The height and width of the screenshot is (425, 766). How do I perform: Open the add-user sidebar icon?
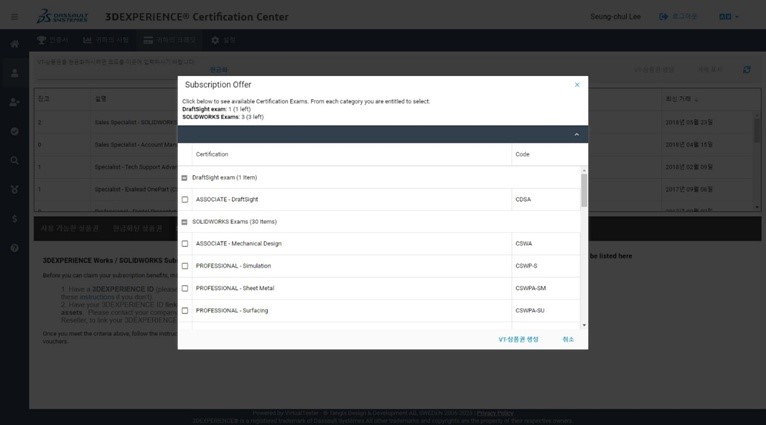click(x=15, y=102)
